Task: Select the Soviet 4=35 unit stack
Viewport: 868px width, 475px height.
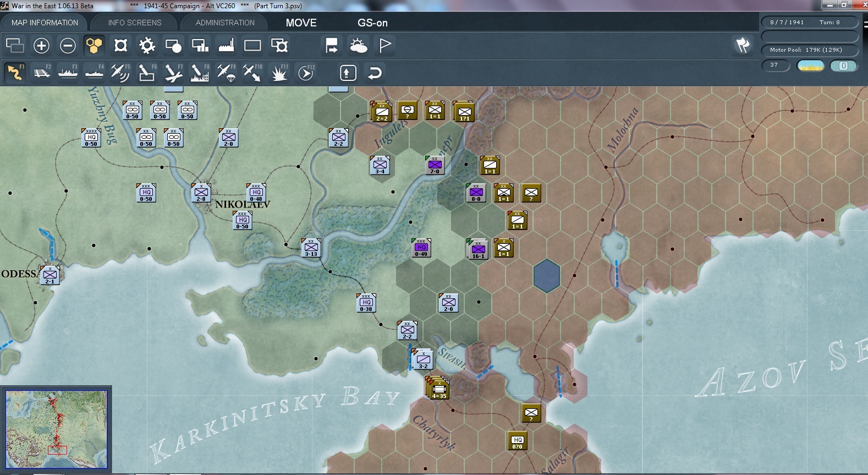Action: coord(438,389)
